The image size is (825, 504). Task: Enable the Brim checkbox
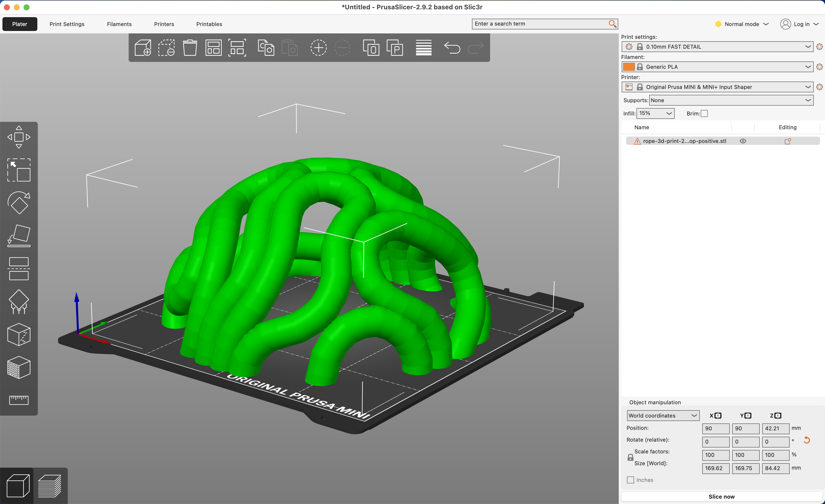pyautogui.click(x=704, y=113)
